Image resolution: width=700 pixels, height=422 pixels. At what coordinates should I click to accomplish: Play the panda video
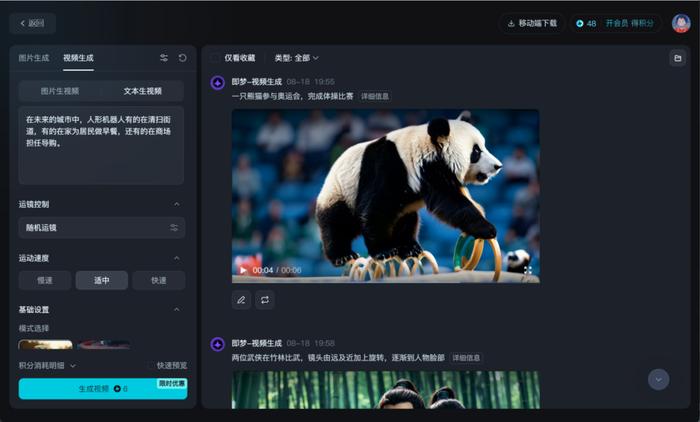(x=242, y=270)
